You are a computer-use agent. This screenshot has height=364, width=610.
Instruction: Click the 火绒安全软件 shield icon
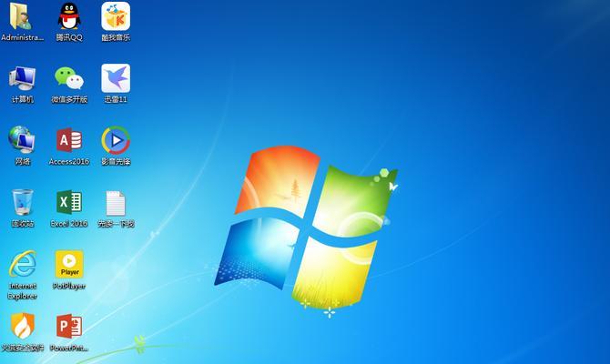[x=23, y=326]
